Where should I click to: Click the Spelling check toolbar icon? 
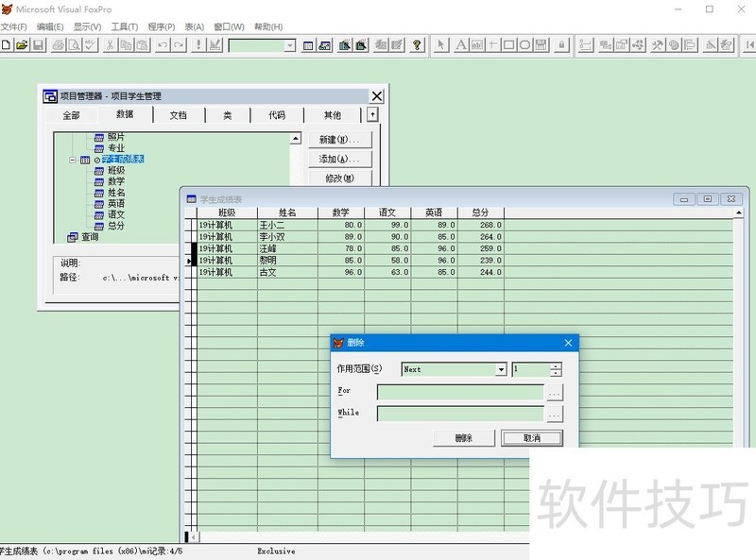(x=90, y=45)
